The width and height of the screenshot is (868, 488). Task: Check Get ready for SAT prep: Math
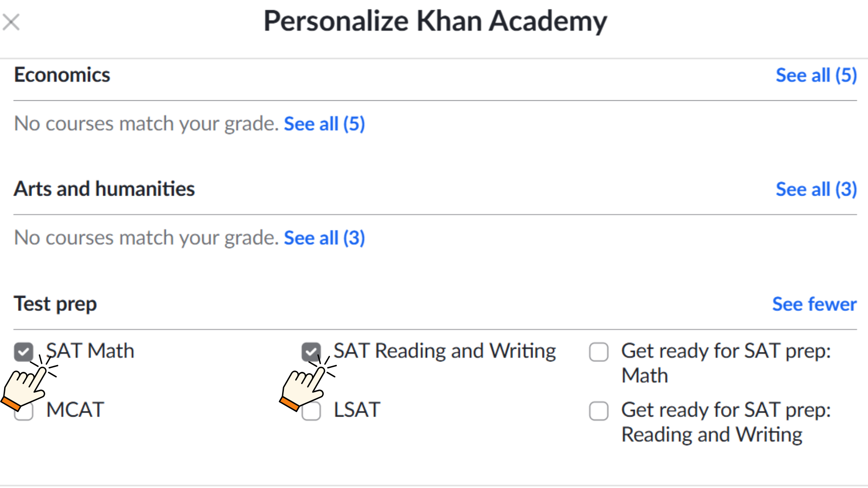[x=599, y=352]
